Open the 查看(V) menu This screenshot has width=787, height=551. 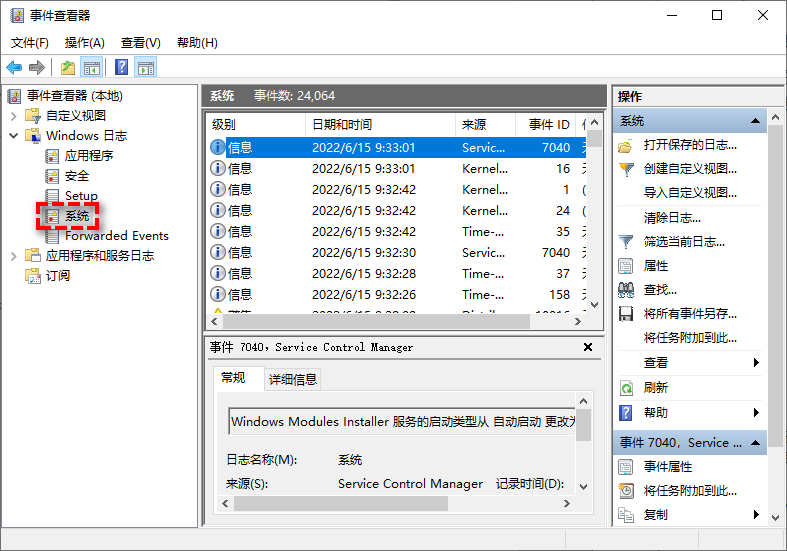tap(141, 43)
